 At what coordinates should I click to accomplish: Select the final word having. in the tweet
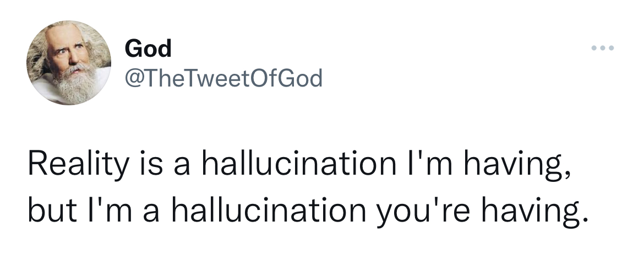pos(535,211)
